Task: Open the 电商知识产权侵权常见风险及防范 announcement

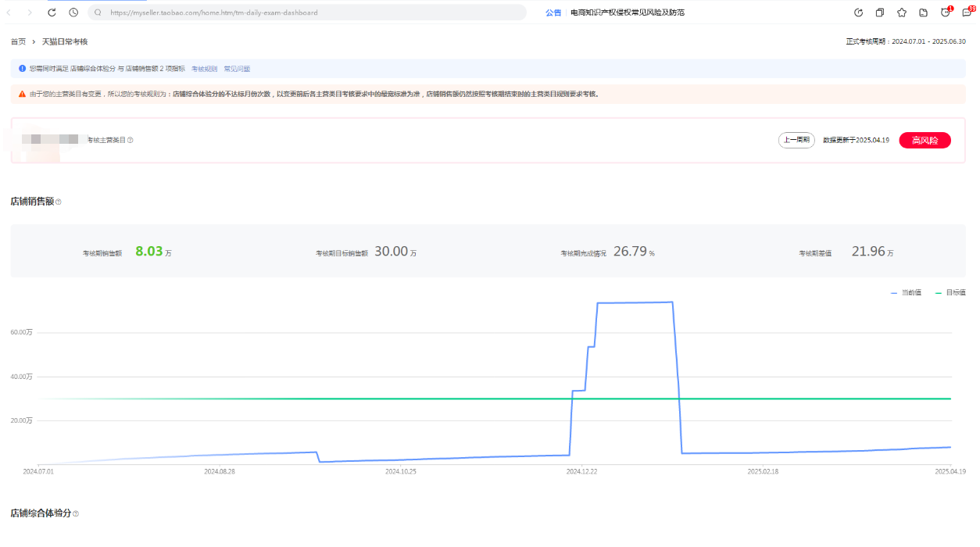Action: click(628, 13)
